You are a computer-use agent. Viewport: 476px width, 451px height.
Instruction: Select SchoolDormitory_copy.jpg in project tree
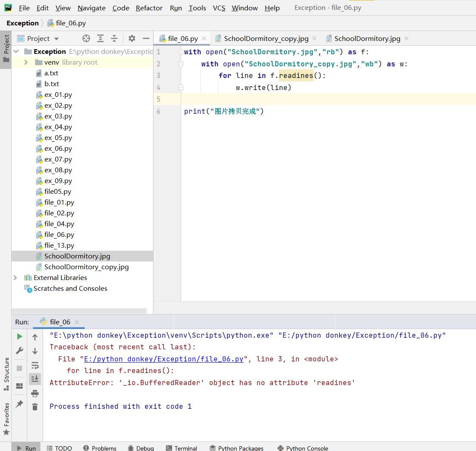pyautogui.click(x=87, y=267)
